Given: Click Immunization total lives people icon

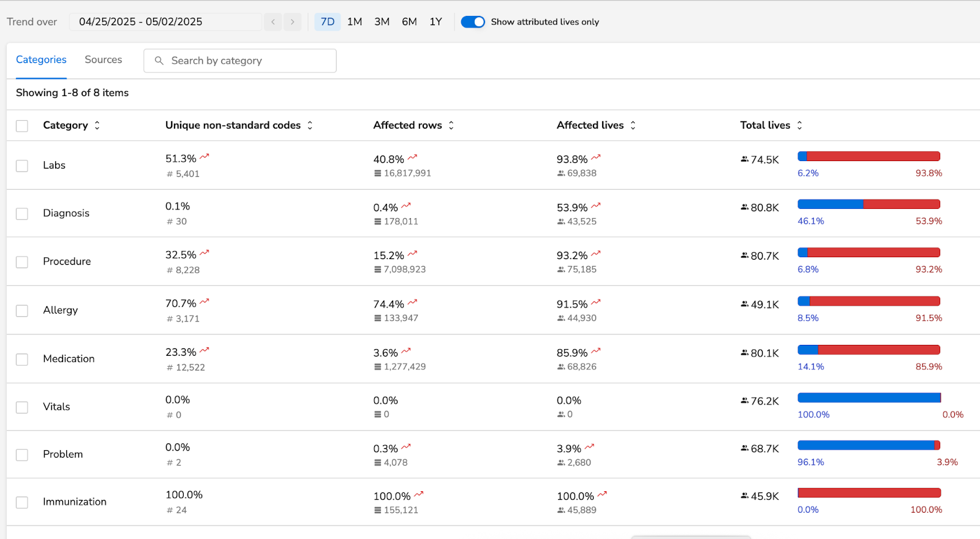Looking at the screenshot, I should [745, 496].
